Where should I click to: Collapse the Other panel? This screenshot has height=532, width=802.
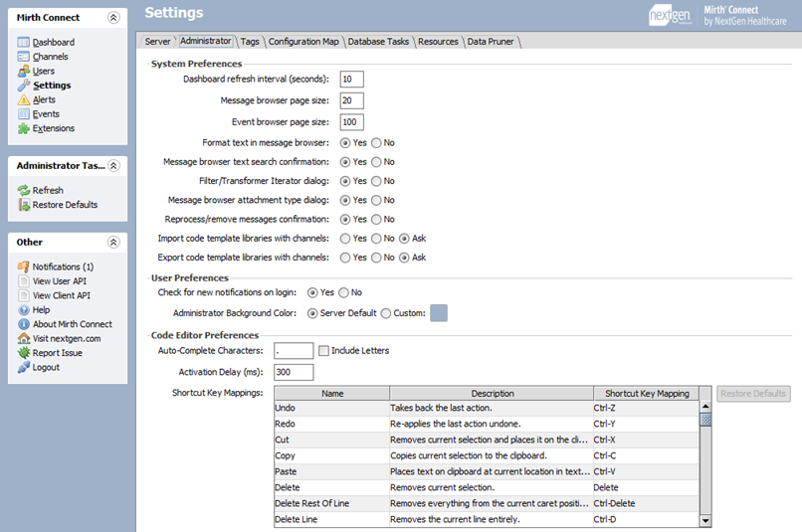coord(113,243)
